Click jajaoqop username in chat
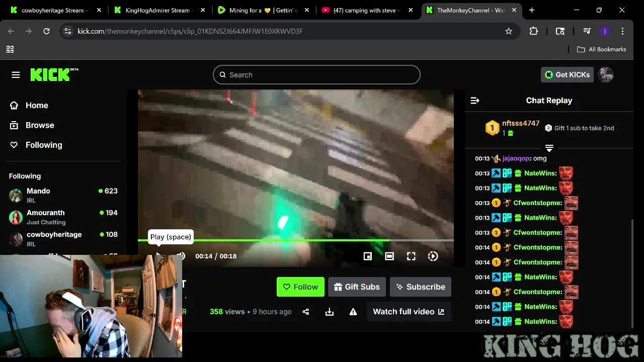This screenshot has height=362, width=644. (516, 158)
